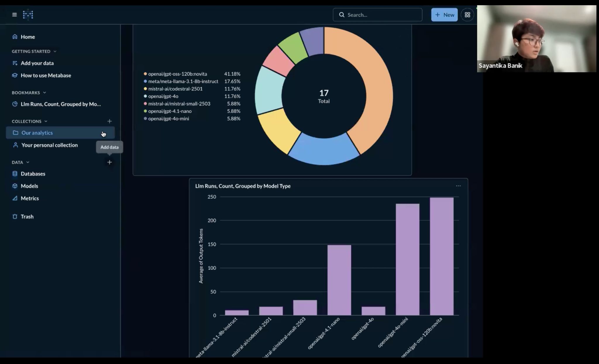Image resolution: width=599 pixels, height=364 pixels.
Task: Click the pink donut slice
Action: coord(278,61)
